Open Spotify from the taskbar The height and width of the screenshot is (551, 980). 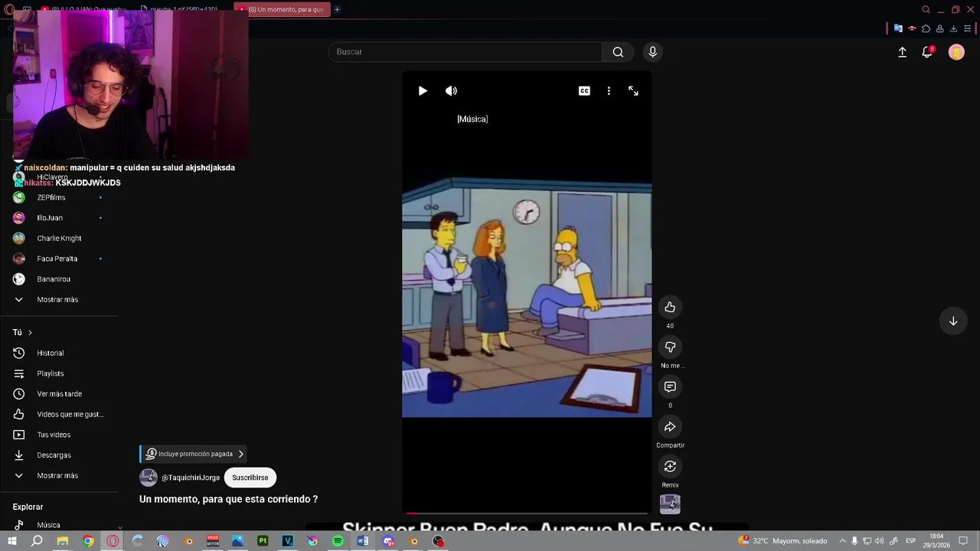coord(338,541)
